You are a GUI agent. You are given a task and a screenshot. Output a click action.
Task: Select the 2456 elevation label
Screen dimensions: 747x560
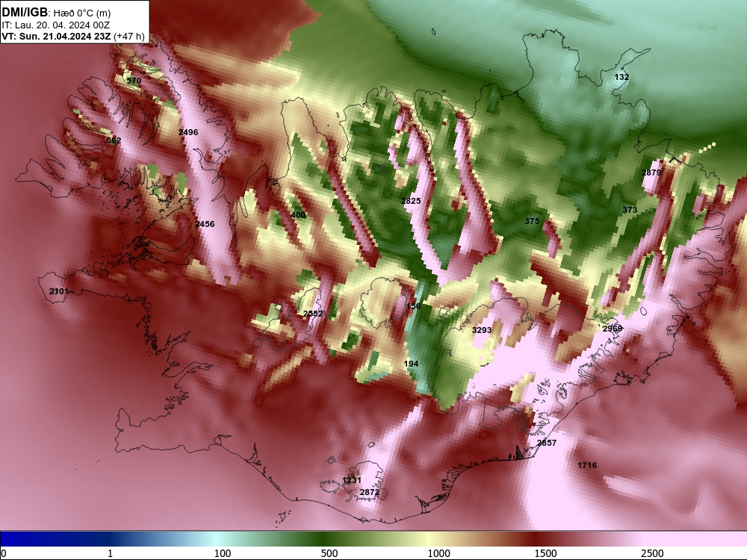click(x=205, y=224)
